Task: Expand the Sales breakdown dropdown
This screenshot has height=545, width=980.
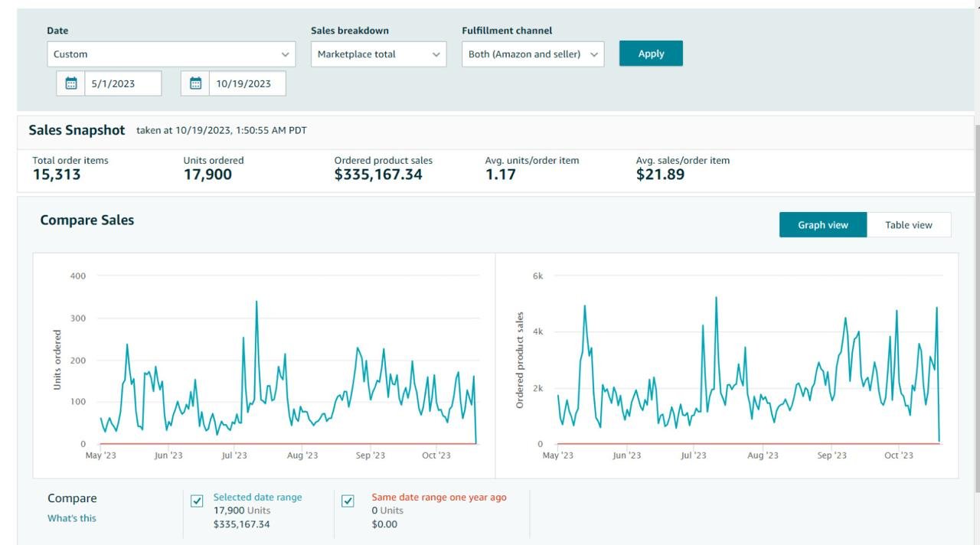Action: click(x=378, y=54)
